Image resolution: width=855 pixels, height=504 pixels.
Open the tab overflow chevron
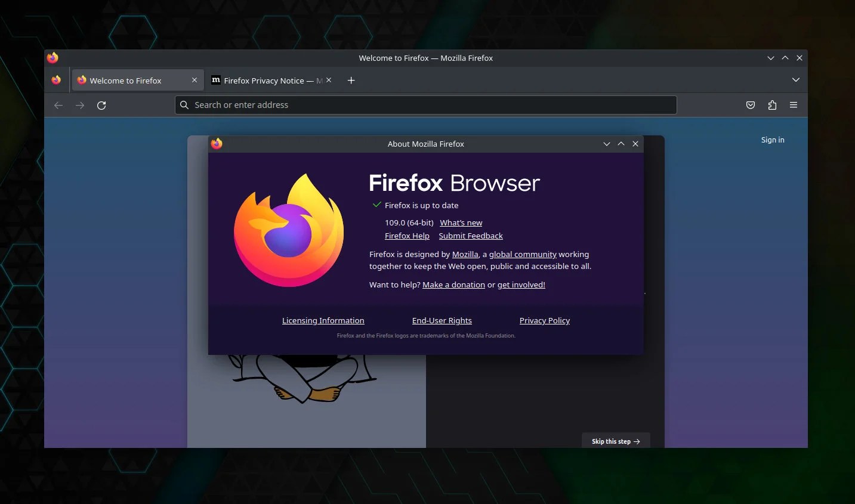click(x=795, y=79)
